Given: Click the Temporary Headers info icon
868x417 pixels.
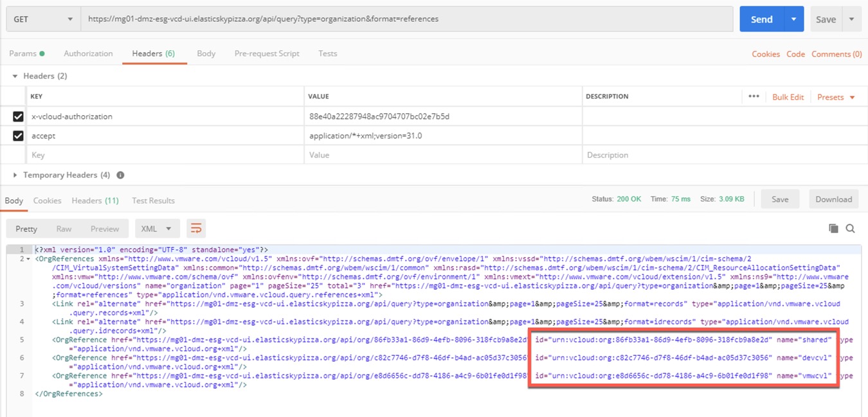Looking at the screenshot, I should (x=120, y=175).
